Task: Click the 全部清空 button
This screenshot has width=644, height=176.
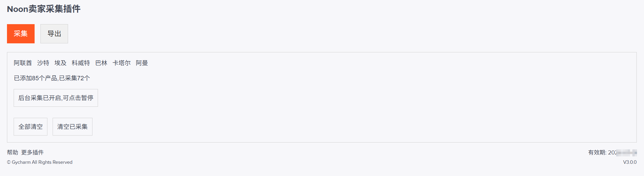Action: point(31,127)
